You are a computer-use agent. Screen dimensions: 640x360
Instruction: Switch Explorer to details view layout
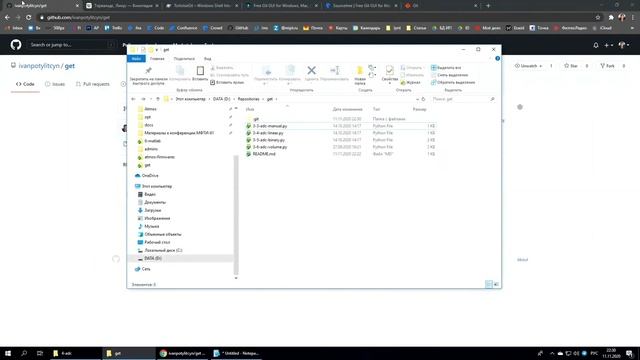489,284
